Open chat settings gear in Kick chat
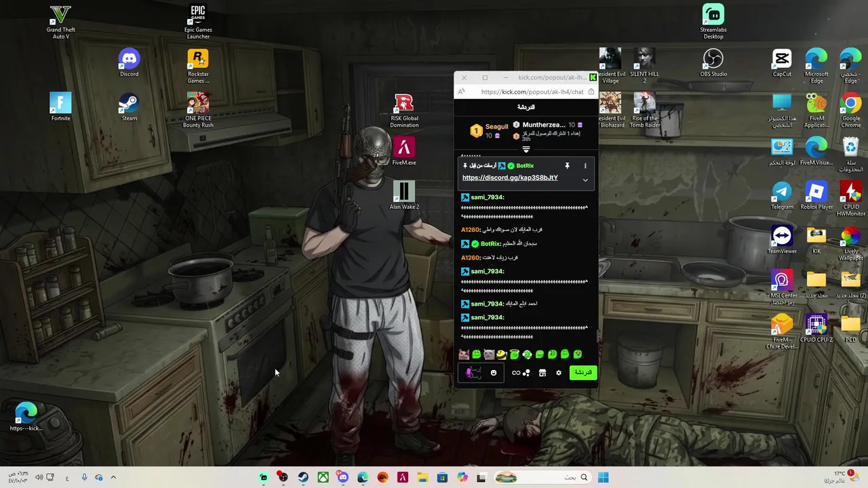 point(559,373)
